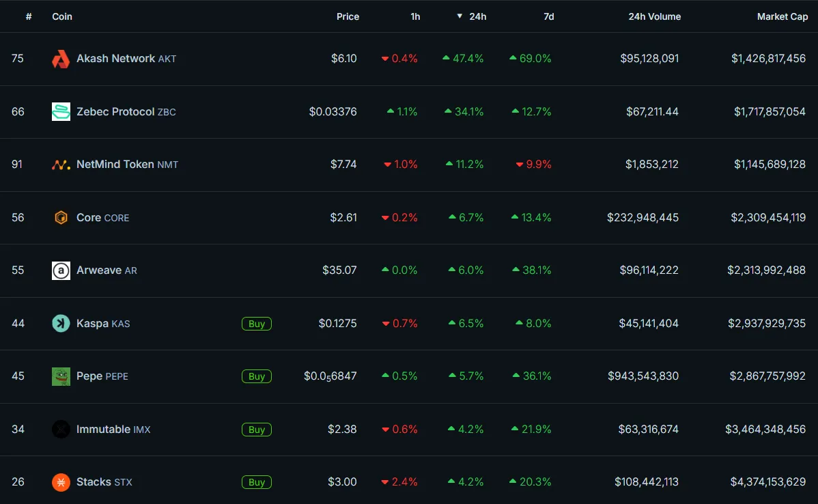Click the Arweave coin logo
Viewport: 818px width, 504px height.
61,270
